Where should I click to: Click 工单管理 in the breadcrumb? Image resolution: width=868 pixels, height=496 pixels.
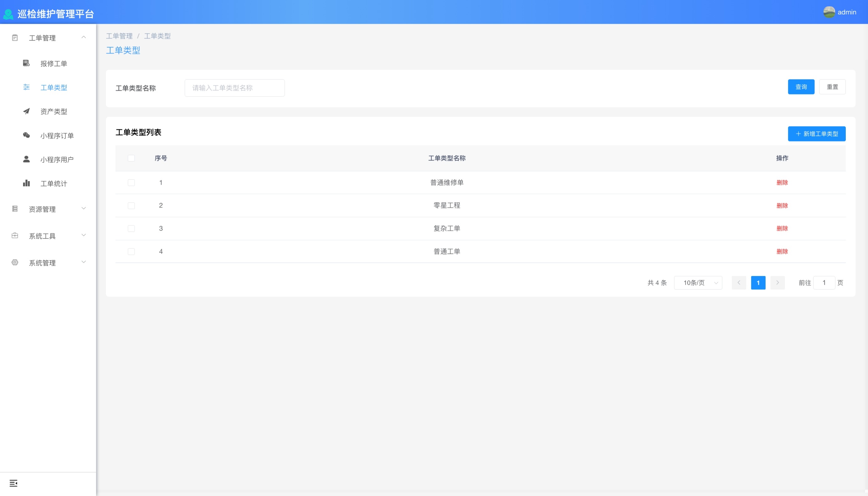pyautogui.click(x=119, y=36)
